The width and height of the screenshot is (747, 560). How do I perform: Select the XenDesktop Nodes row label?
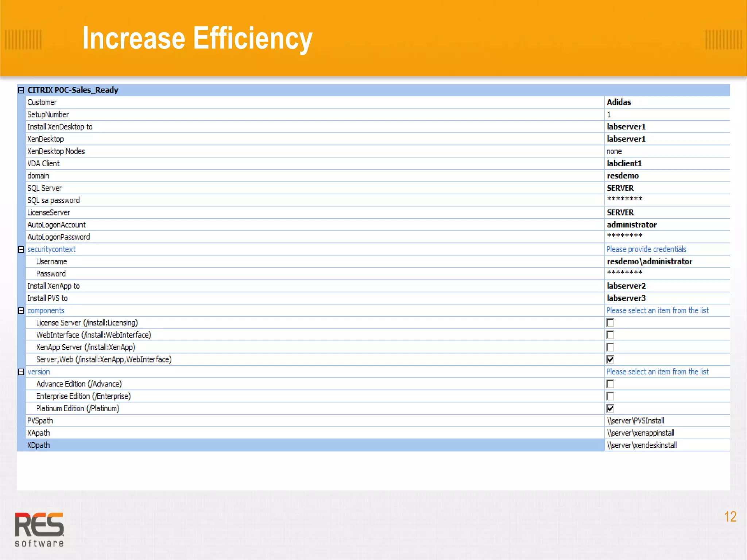pos(56,151)
